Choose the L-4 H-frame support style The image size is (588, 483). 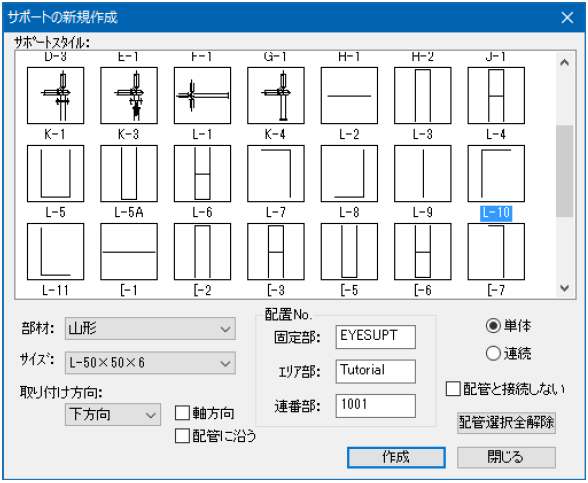(496, 96)
